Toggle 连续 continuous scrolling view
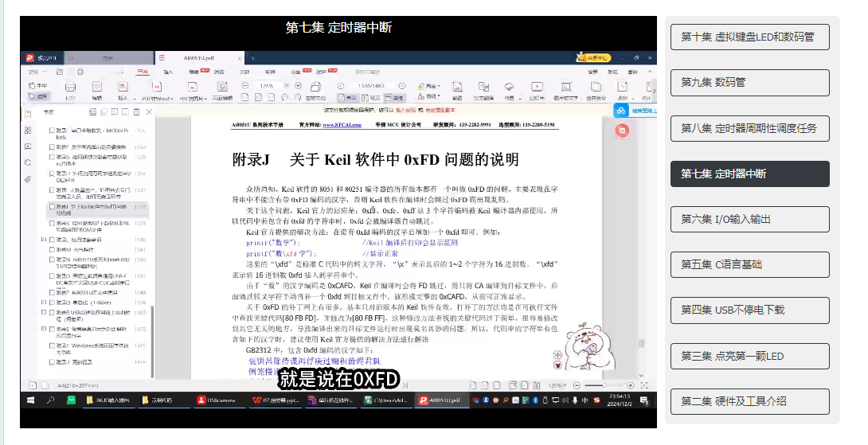The height and width of the screenshot is (445, 868). 395,97
